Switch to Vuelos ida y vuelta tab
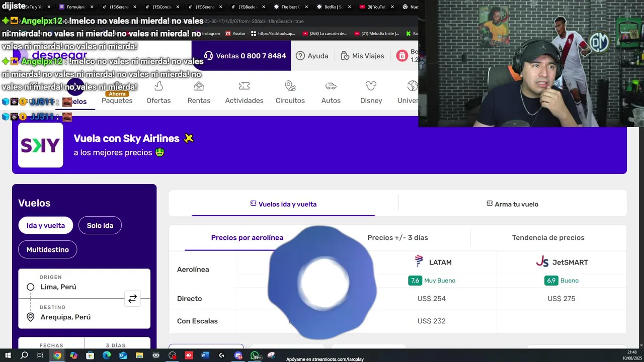 click(283, 204)
